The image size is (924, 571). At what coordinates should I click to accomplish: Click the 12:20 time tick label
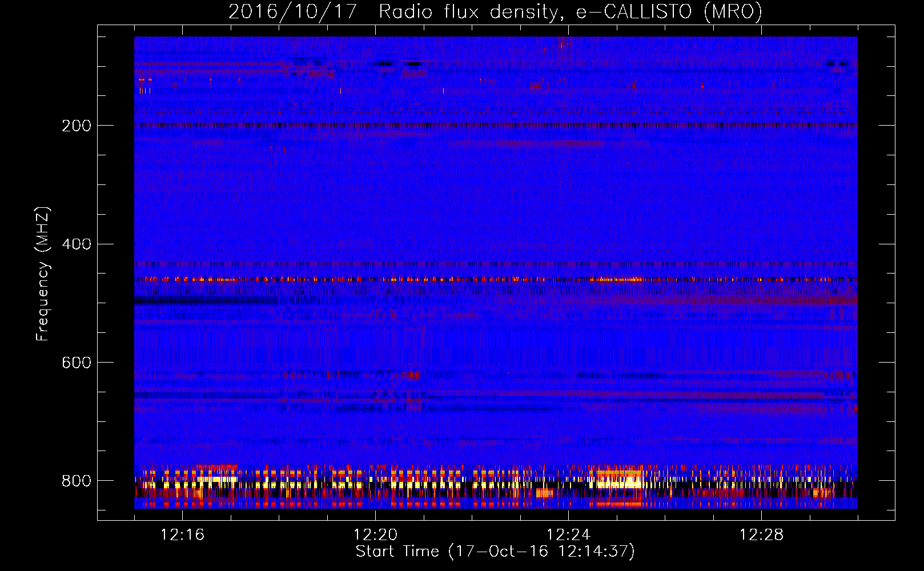pos(375,535)
